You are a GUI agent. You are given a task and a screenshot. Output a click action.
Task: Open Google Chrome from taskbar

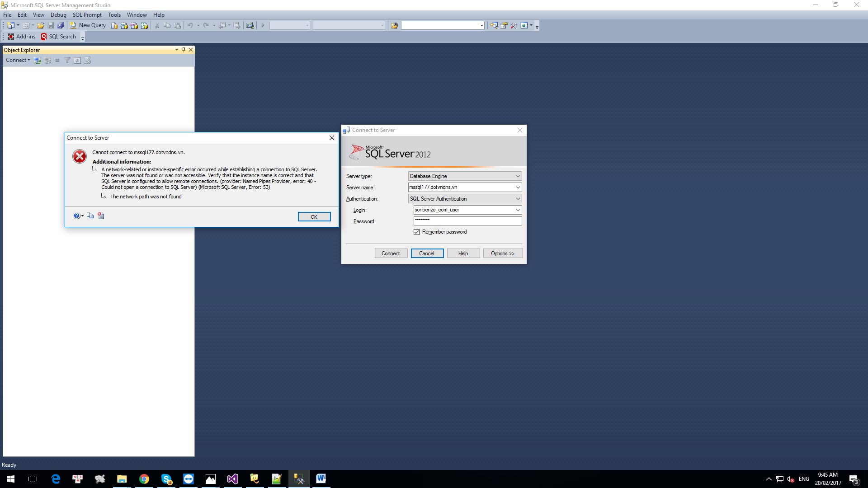tap(144, 479)
